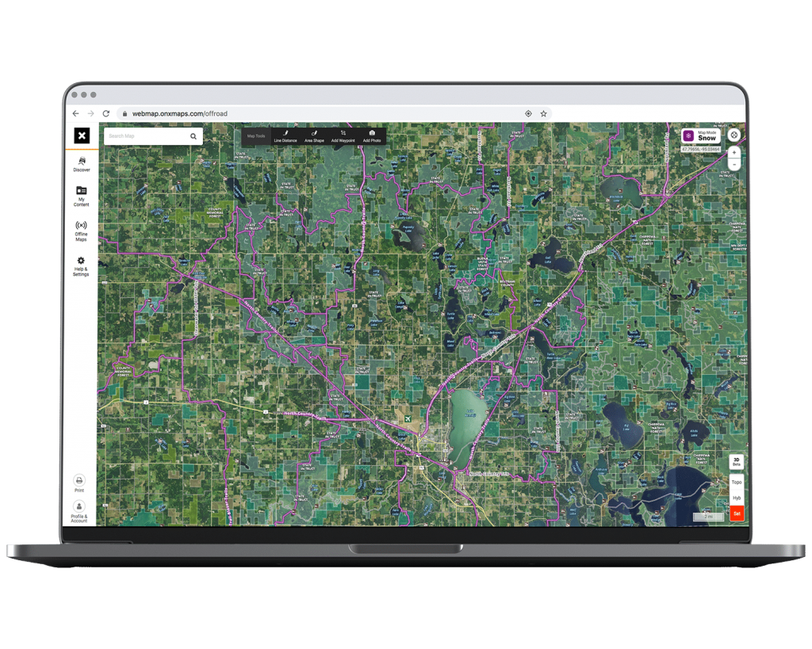
Task: Open the Map Mode Snow selector
Action: click(x=700, y=136)
